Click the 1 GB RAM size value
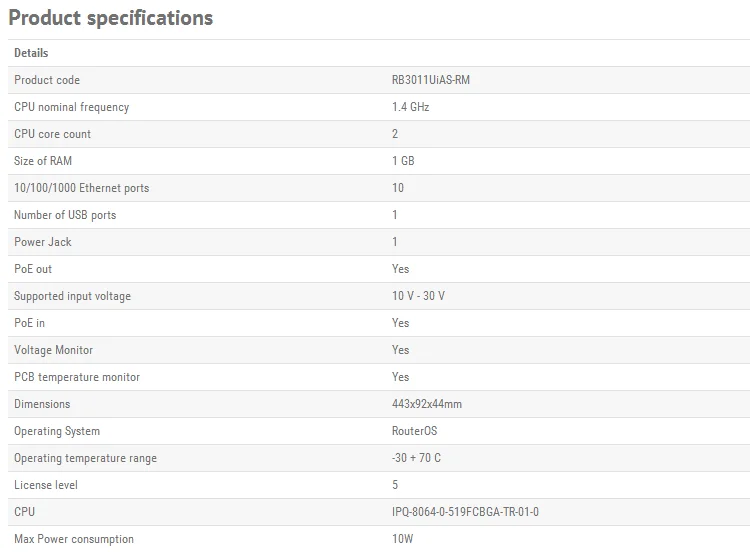Screen dimensions: 750x552 pyautogui.click(x=403, y=161)
